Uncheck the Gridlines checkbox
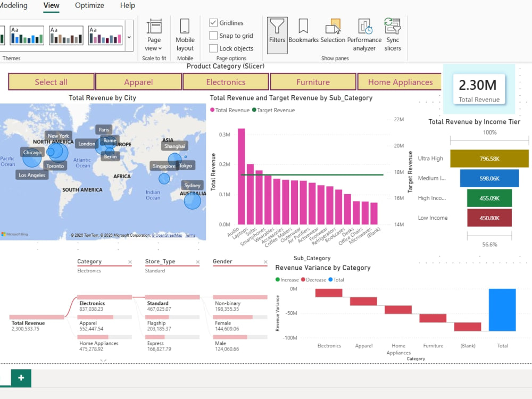This screenshot has width=532, height=399. (213, 23)
